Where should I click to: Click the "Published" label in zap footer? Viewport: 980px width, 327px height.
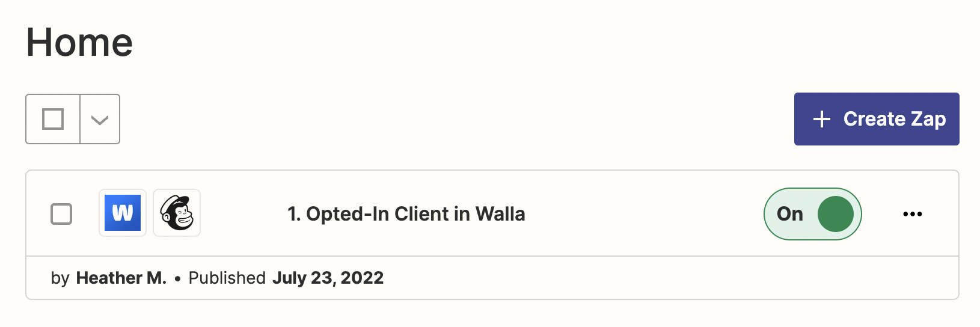click(227, 278)
